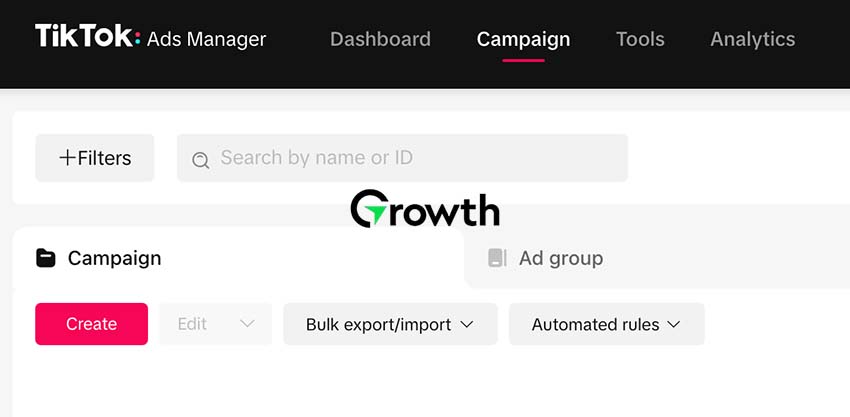
Task: Switch to the Campaign folder tab
Action: (x=238, y=258)
